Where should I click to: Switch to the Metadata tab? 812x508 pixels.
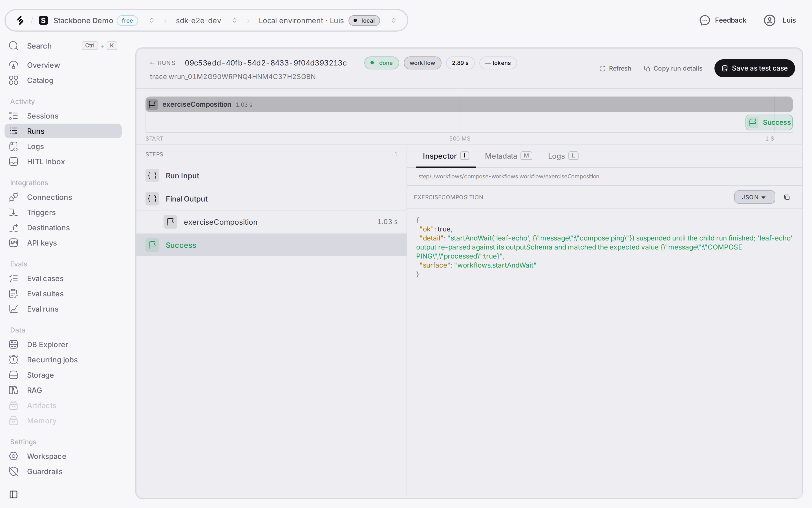click(508, 156)
